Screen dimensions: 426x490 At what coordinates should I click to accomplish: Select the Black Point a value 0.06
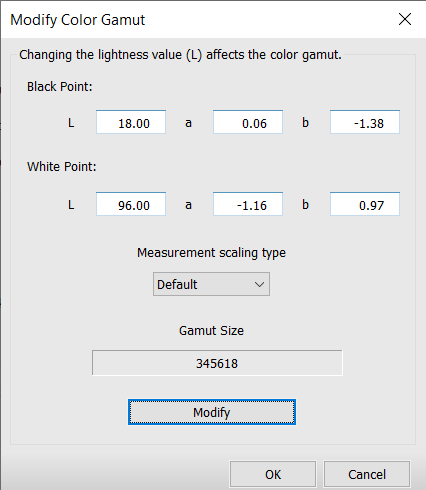click(x=248, y=122)
